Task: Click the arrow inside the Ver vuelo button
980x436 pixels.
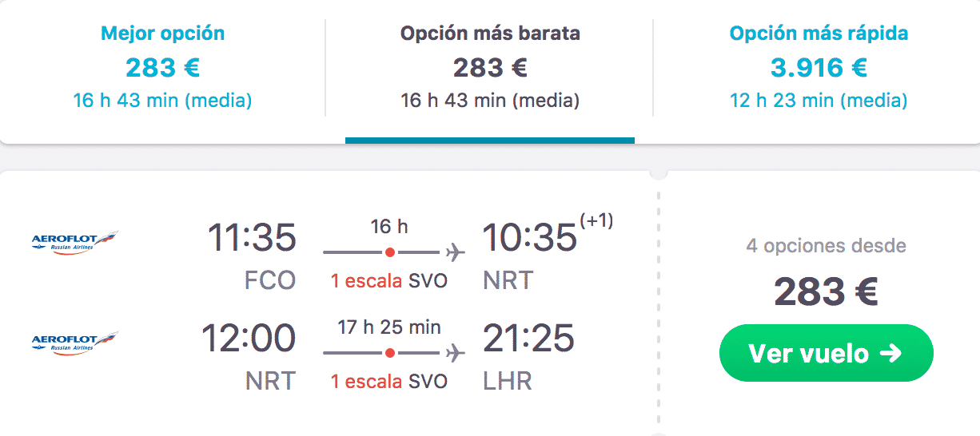Action: [890, 353]
